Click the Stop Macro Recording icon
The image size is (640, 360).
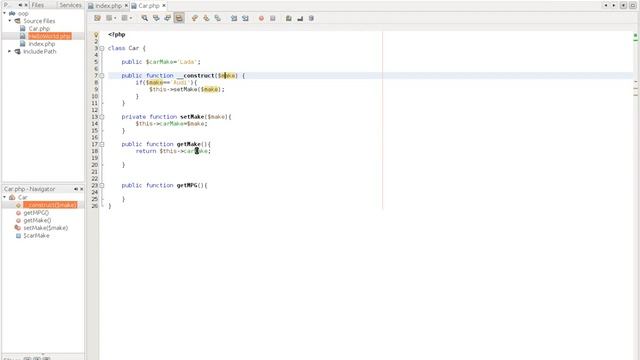coord(273,18)
